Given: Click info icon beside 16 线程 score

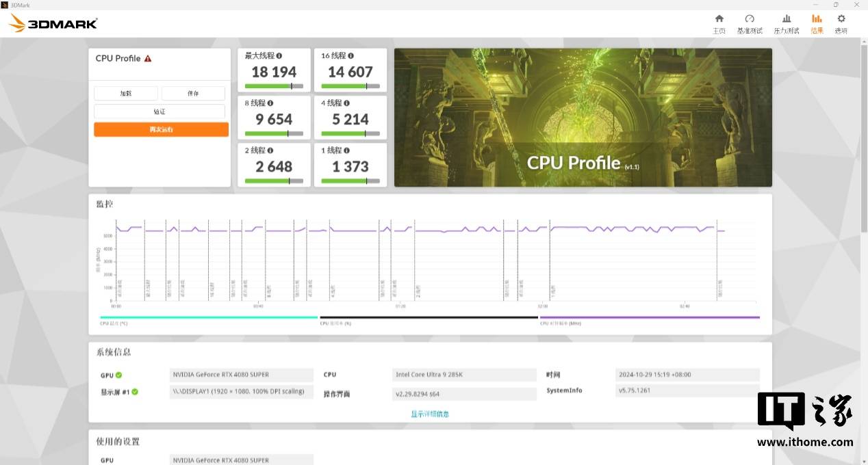Looking at the screenshot, I should tap(350, 55).
